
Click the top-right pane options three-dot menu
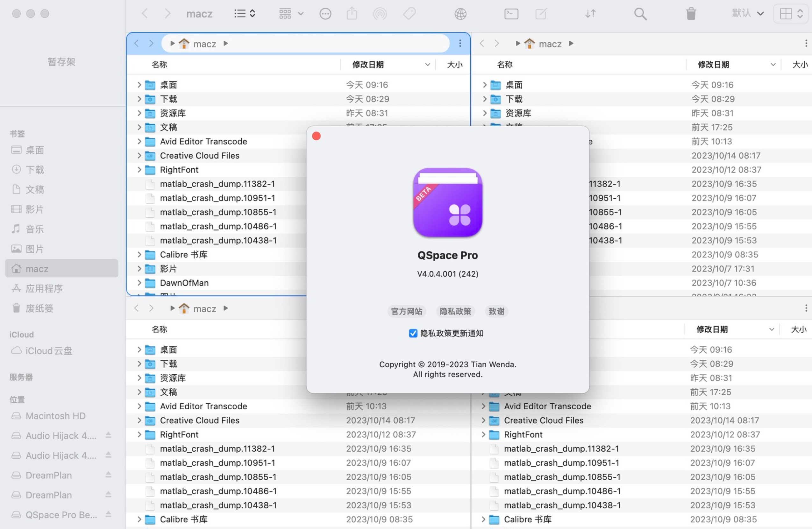(806, 43)
